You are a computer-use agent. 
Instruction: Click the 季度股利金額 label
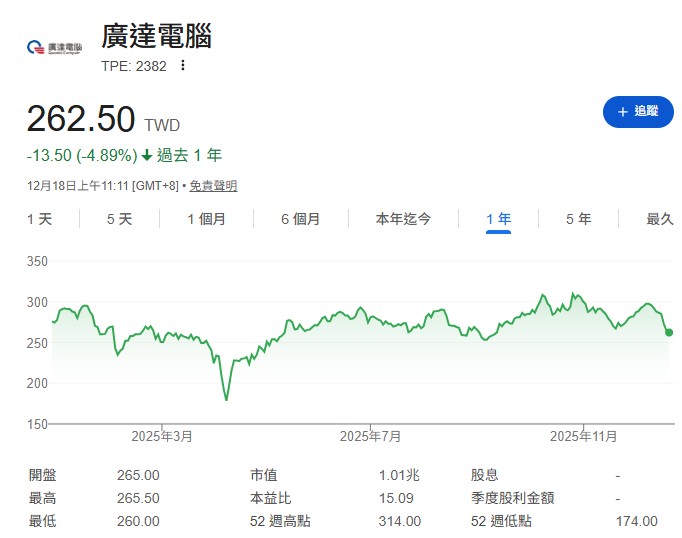point(512,498)
